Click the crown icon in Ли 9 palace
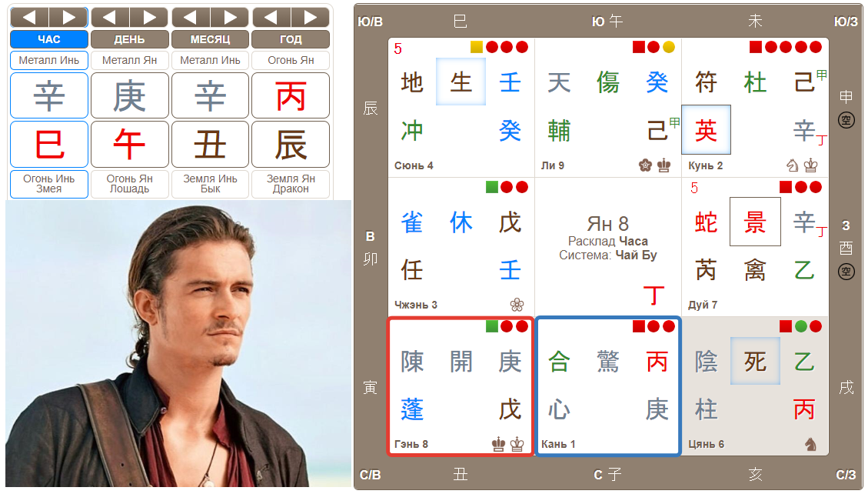868x494 pixels. tap(663, 165)
